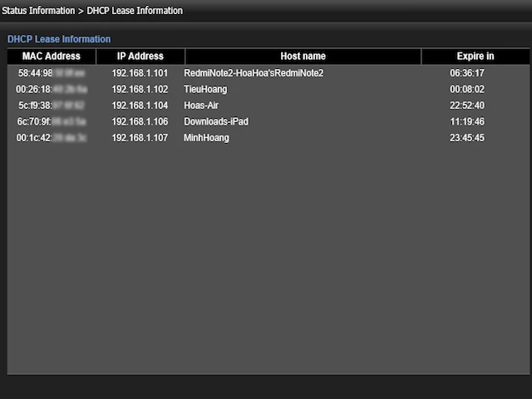Click the MAC Address column header
Image resolution: width=532 pixels, height=399 pixels.
coord(52,57)
